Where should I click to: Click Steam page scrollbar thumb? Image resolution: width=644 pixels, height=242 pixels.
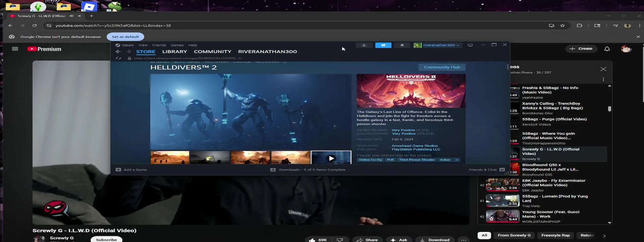click(508, 67)
